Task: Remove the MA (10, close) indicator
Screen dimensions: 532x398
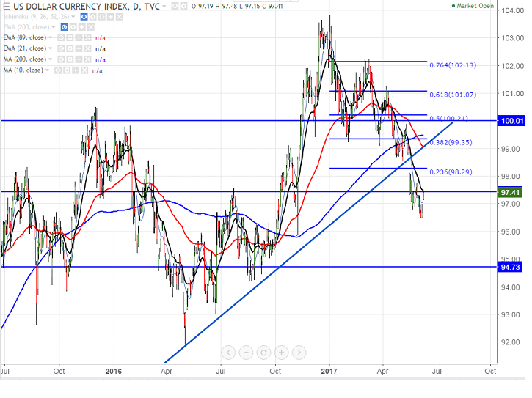Action: (x=84, y=70)
